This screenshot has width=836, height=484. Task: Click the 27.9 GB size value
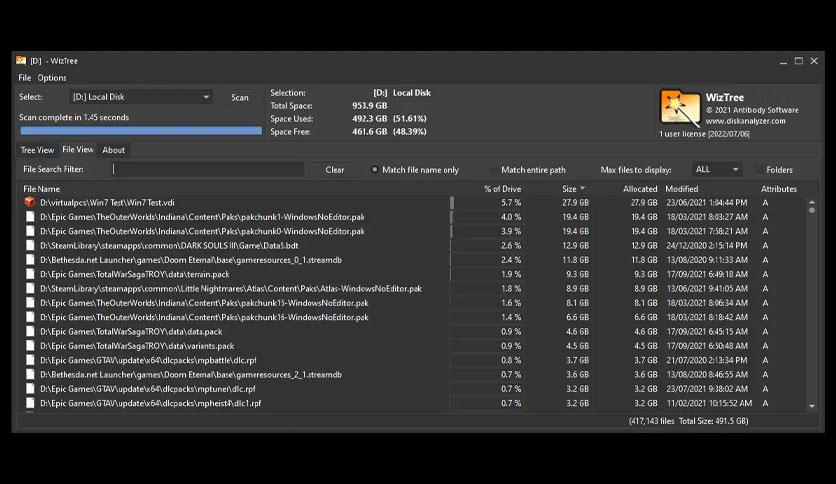pyautogui.click(x=575, y=203)
